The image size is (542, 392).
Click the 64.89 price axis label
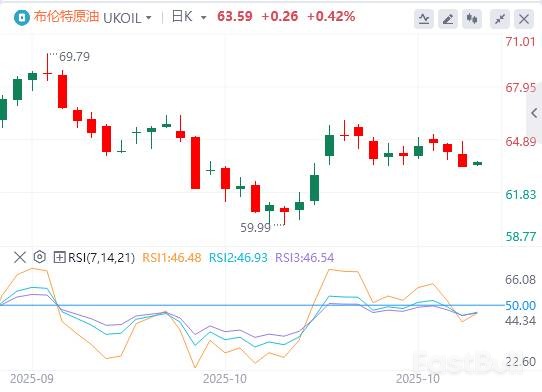(x=521, y=142)
